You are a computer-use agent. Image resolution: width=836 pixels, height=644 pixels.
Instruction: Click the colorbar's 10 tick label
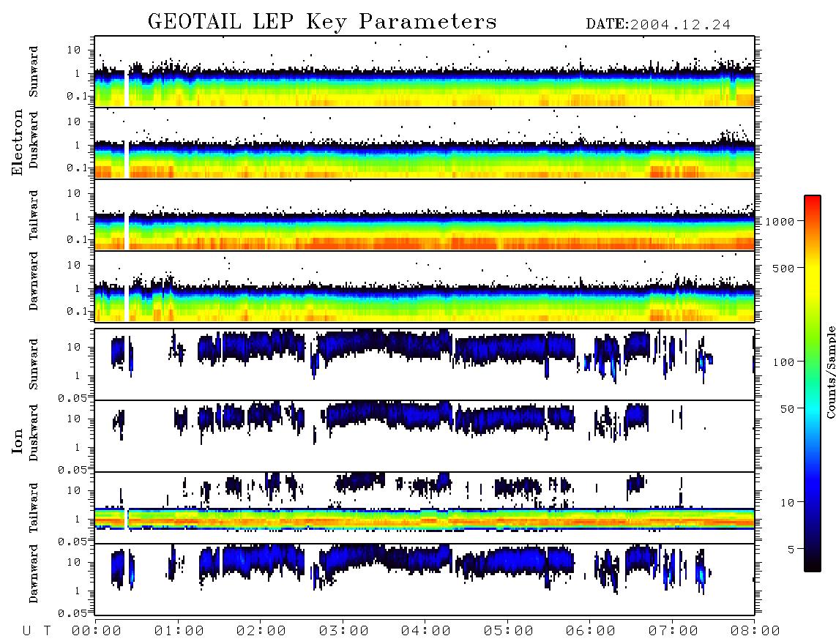click(x=787, y=502)
